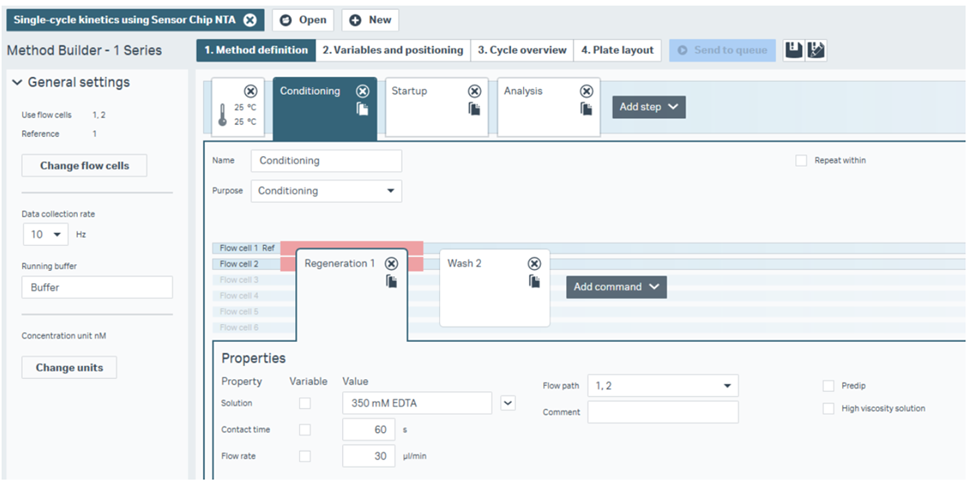Click the Contact time value field

368,430
